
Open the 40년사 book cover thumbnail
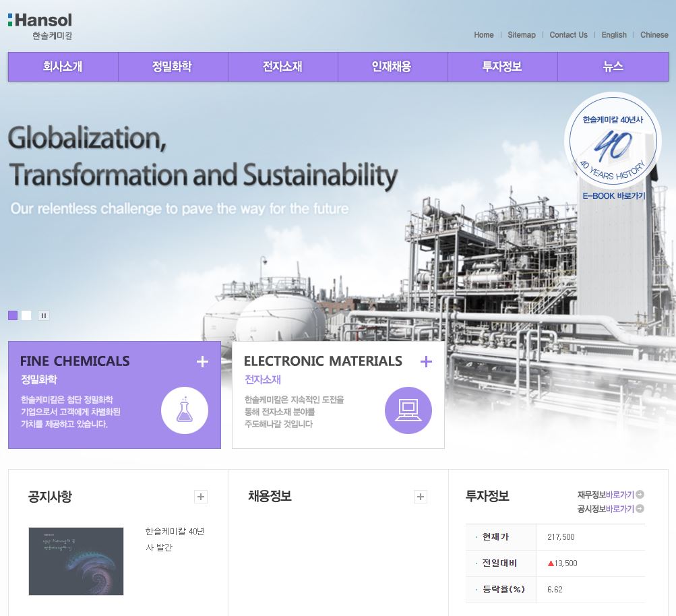76,561
